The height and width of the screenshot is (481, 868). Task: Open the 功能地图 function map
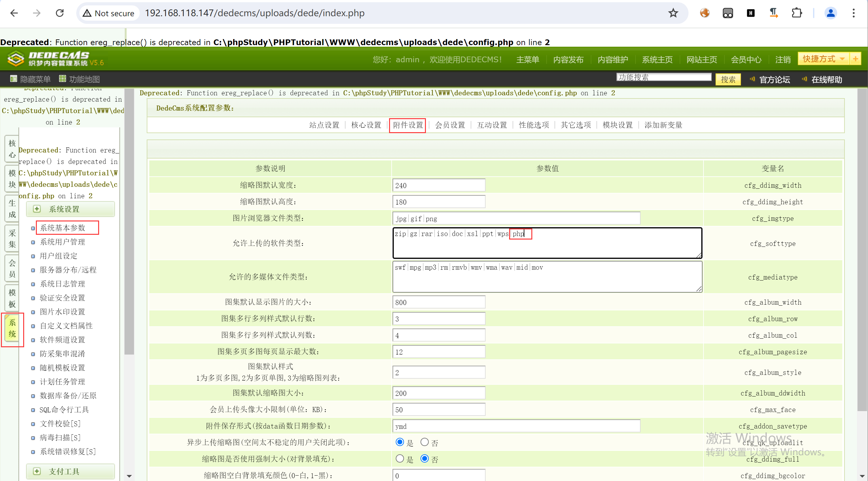[x=80, y=79]
